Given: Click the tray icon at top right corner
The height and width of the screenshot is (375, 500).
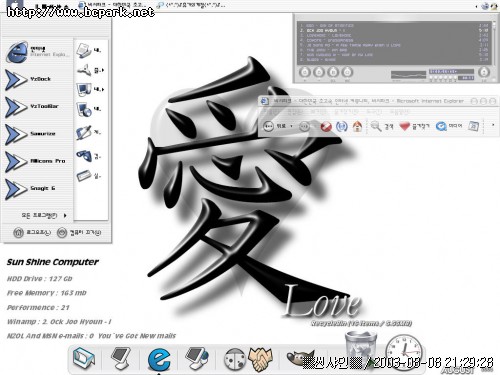Looking at the screenshot, I should [493, 6].
